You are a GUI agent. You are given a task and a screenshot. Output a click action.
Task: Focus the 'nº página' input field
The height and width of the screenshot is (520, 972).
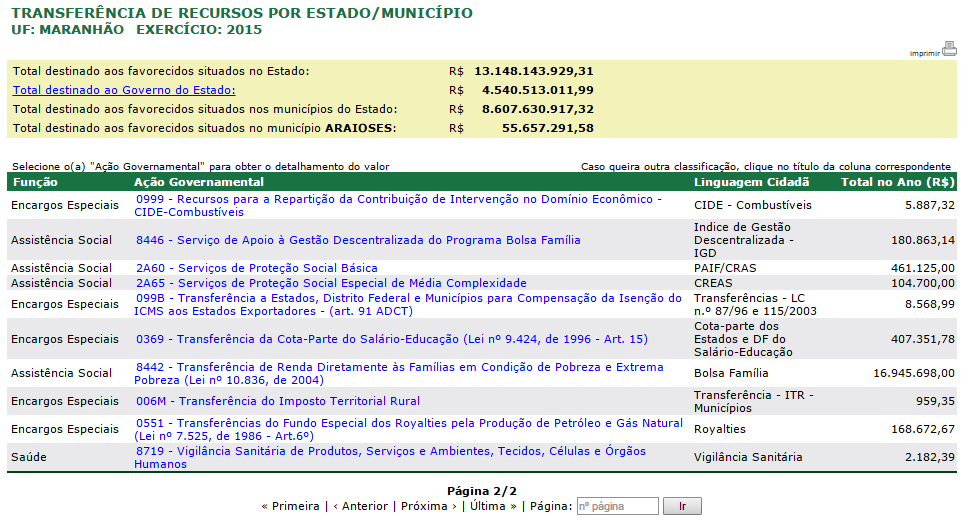[617, 506]
